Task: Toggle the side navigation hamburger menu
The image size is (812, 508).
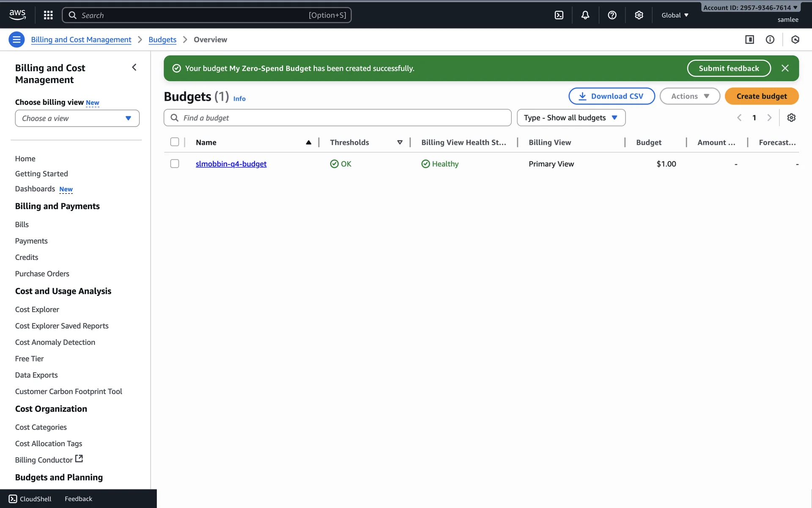Action: [x=16, y=39]
